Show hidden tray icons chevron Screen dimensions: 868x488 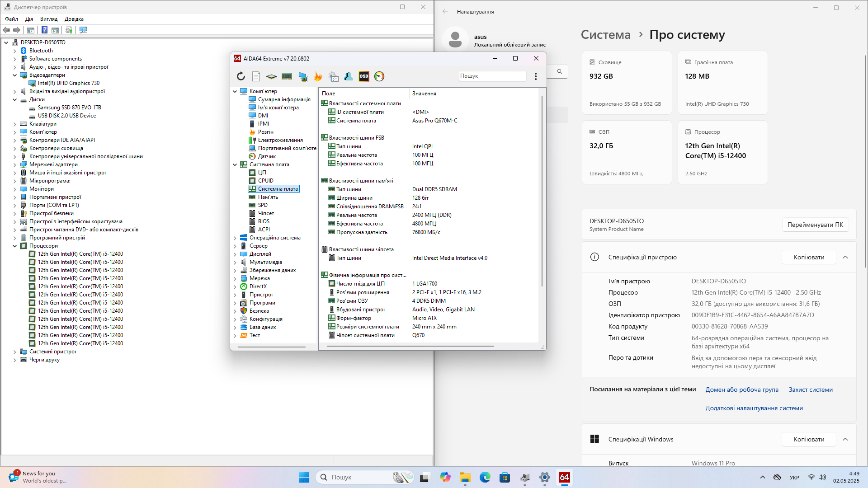pos(763,477)
